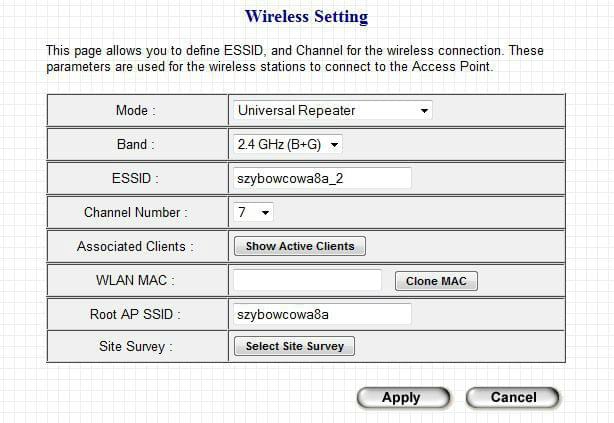Apply the wireless settings
Image resolution: width=614 pixels, height=423 pixels.
click(401, 397)
